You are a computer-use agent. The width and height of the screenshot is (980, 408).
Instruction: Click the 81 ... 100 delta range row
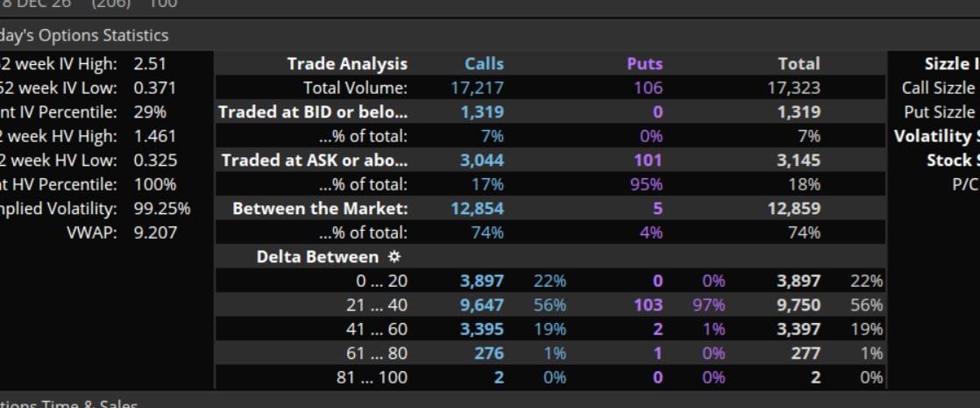[x=550, y=377]
